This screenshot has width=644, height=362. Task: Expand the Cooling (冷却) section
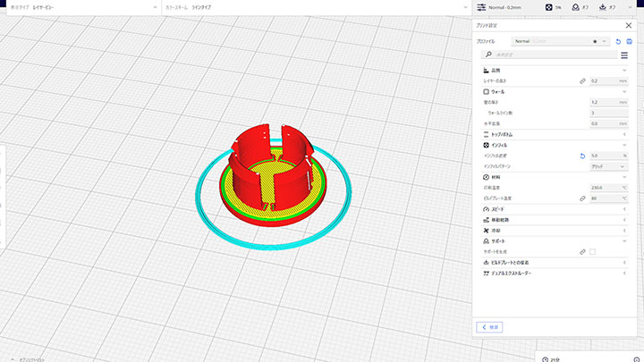pos(554,231)
